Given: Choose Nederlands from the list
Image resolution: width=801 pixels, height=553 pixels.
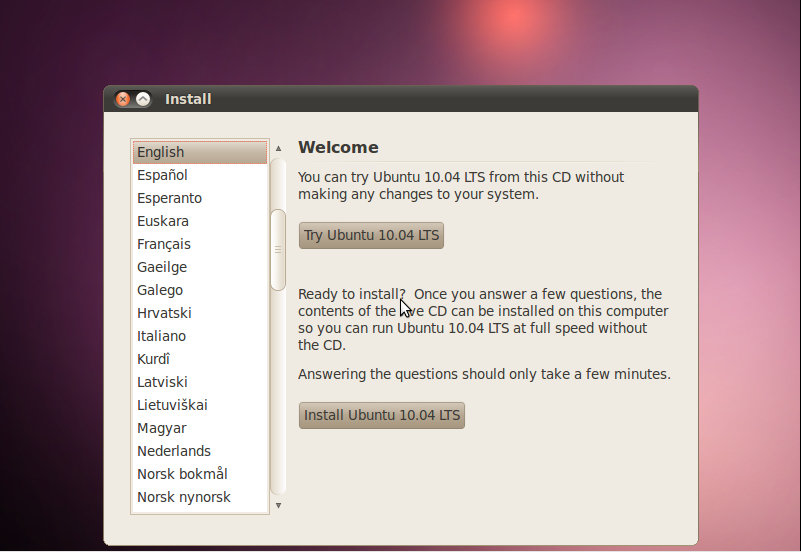Looking at the screenshot, I should [200, 451].
